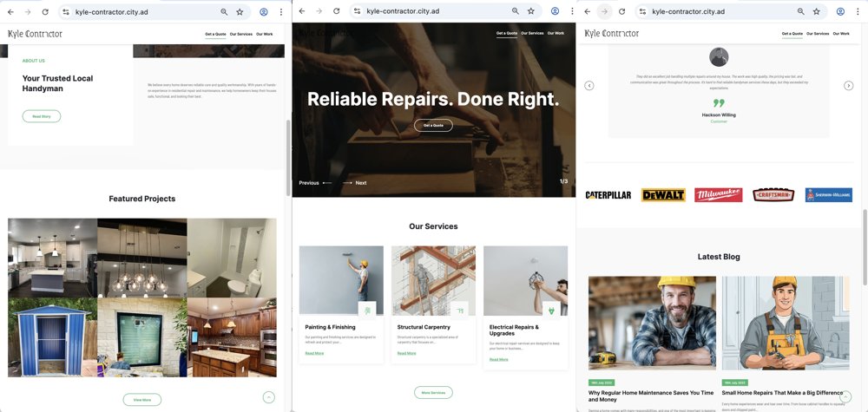Go to the previous testimonial with left arrow
868x412 pixels.
[589, 85]
